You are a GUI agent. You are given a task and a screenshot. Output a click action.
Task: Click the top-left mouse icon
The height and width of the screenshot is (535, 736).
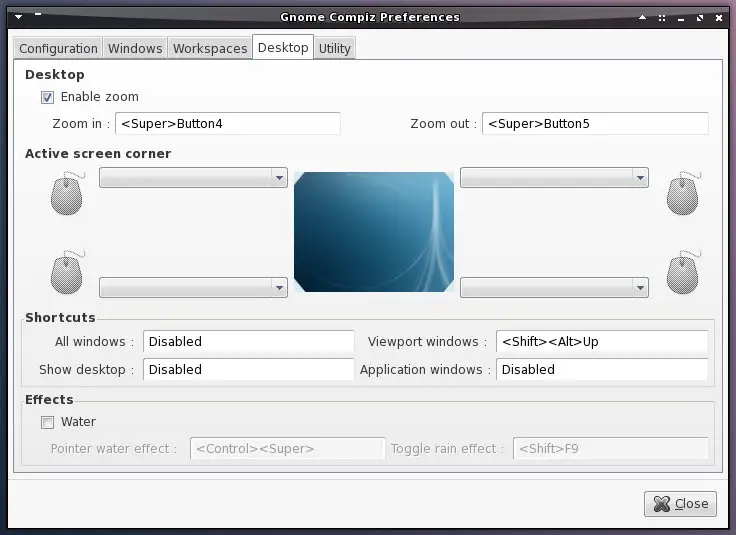[68, 193]
